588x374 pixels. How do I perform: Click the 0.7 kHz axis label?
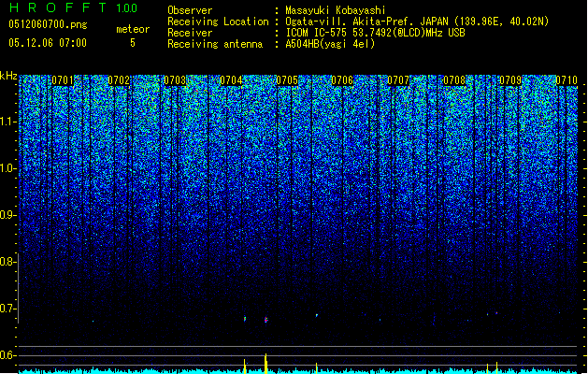point(7,309)
